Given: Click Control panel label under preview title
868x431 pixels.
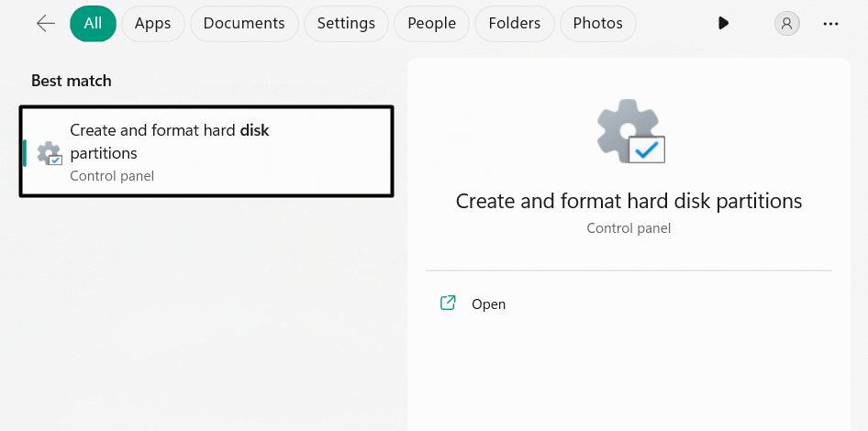Looking at the screenshot, I should click(x=629, y=227).
